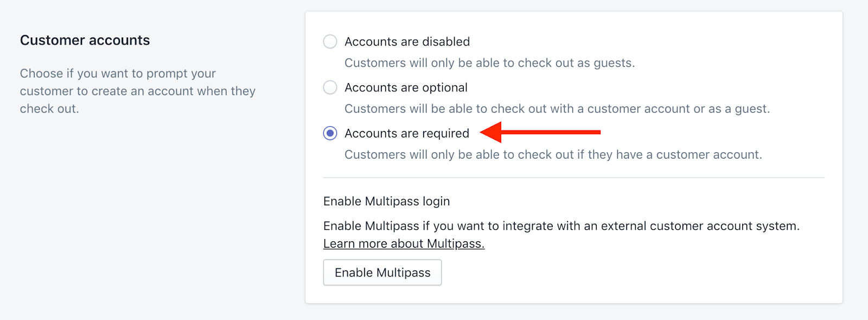Click the arrowhead pointing to 'Accounts are required'
The width and height of the screenshot is (868, 320).
click(x=491, y=132)
